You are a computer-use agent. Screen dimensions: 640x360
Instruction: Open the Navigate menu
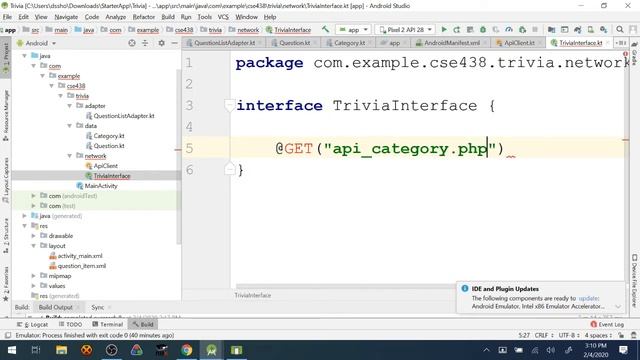coord(66,17)
